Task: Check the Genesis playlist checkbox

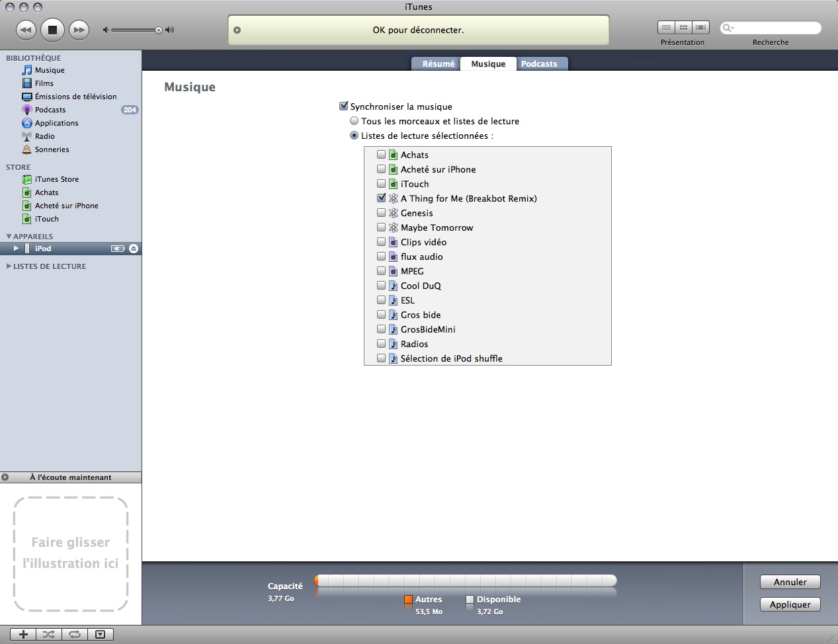Action: [381, 212]
